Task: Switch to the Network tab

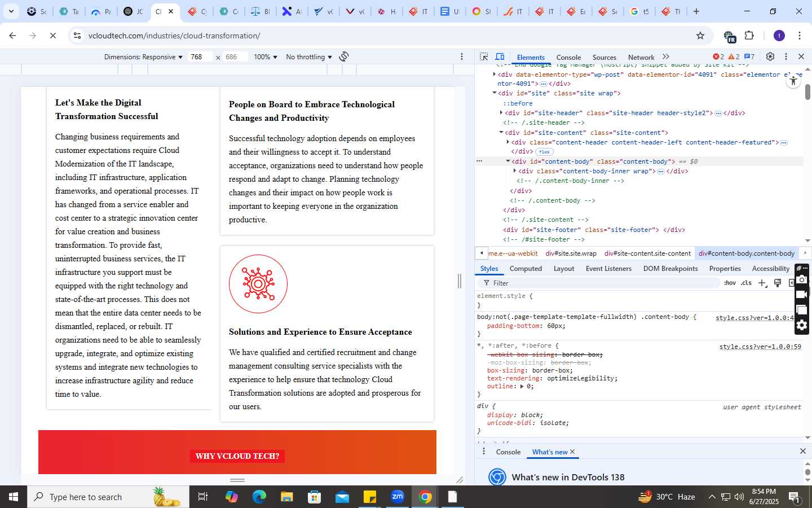Action: (641, 57)
